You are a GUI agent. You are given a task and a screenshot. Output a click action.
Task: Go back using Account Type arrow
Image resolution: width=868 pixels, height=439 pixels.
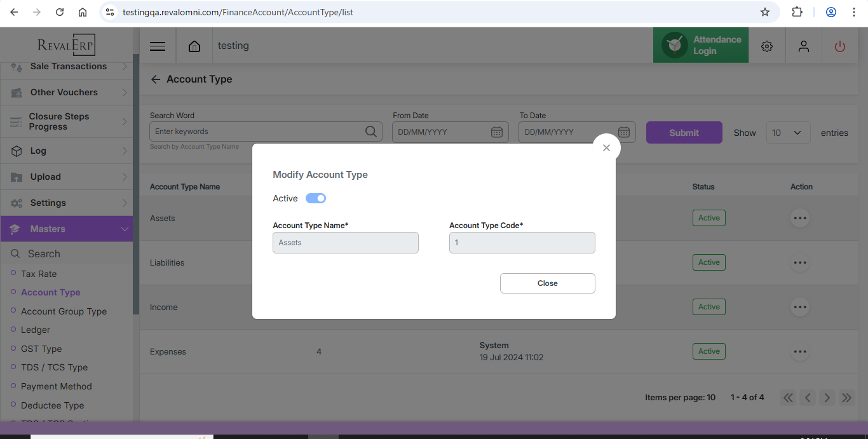(x=156, y=79)
